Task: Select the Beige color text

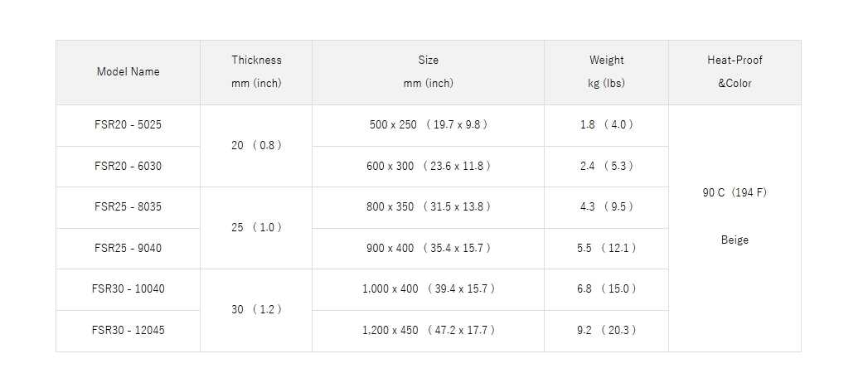Action: [735, 240]
